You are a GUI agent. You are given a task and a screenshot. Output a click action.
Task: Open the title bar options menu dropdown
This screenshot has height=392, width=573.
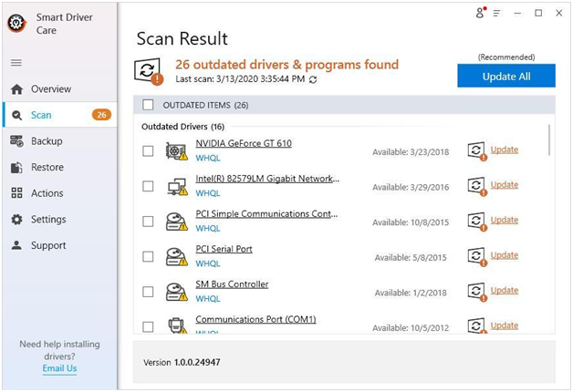tap(497, 13)
